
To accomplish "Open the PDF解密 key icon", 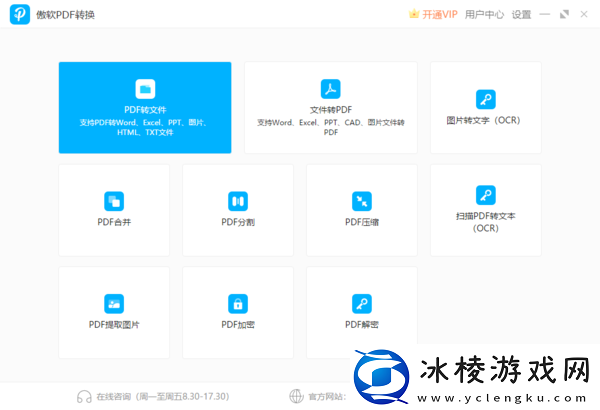I will point(362,304).
